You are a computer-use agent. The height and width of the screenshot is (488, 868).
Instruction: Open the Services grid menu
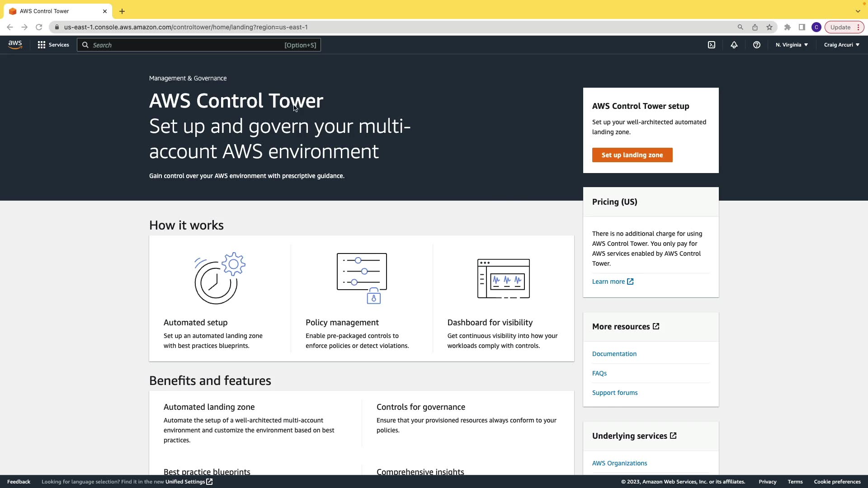[x=53, y=45]
